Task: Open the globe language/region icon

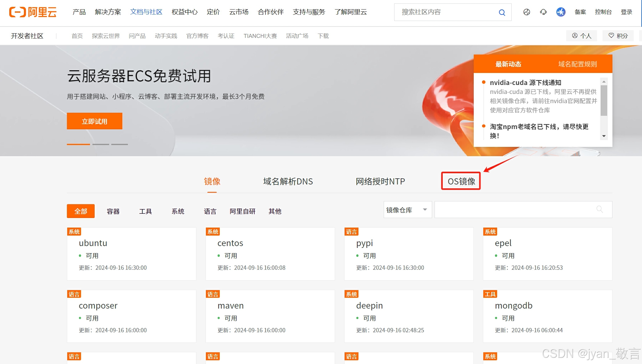Action: tap(526, 12)
